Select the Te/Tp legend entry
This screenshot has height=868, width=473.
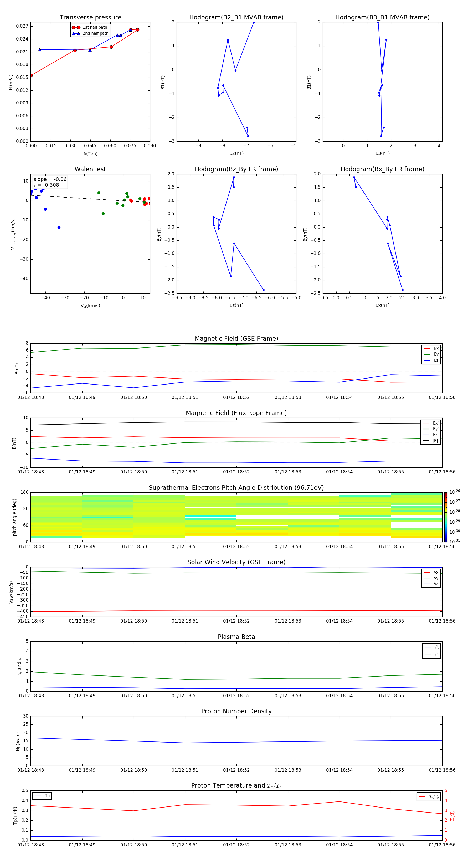tap(429, 796)
